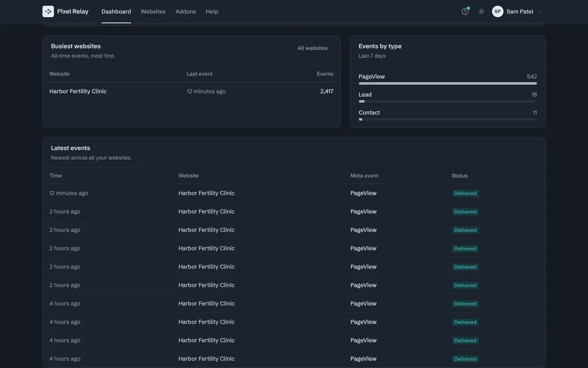The width and height of the screenshot is (588, 368).
Task: Click the Meta event column header
Action: (364, 176)
